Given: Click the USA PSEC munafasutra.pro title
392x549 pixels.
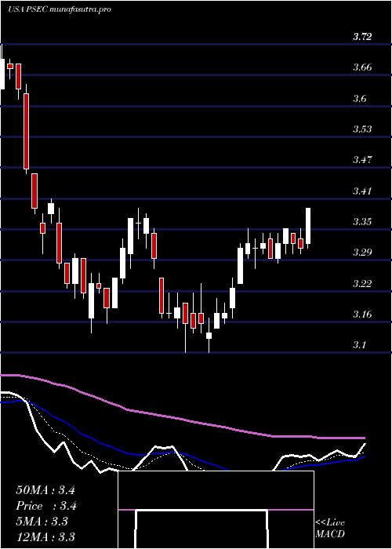Looking at the screenshot, I should click(59, 9).
